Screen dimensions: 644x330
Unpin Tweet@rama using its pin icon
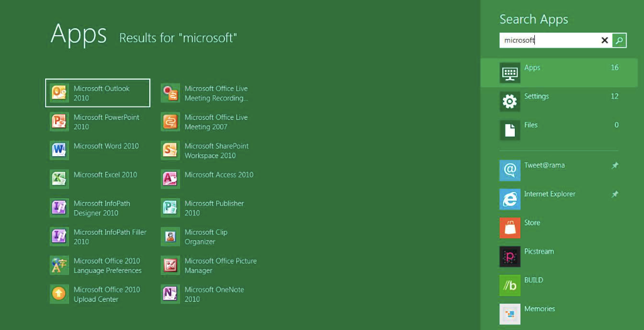click(615, 165)
